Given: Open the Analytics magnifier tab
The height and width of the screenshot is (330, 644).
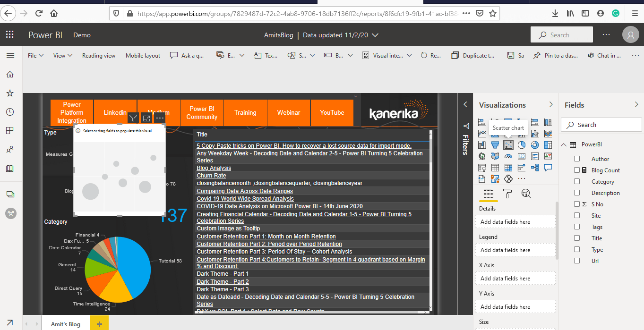Looking at the screenshot, I should [x=526, y=194].
